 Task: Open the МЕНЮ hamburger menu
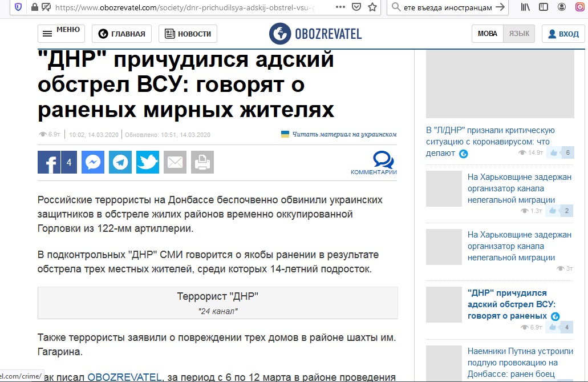tap(61, 34)
